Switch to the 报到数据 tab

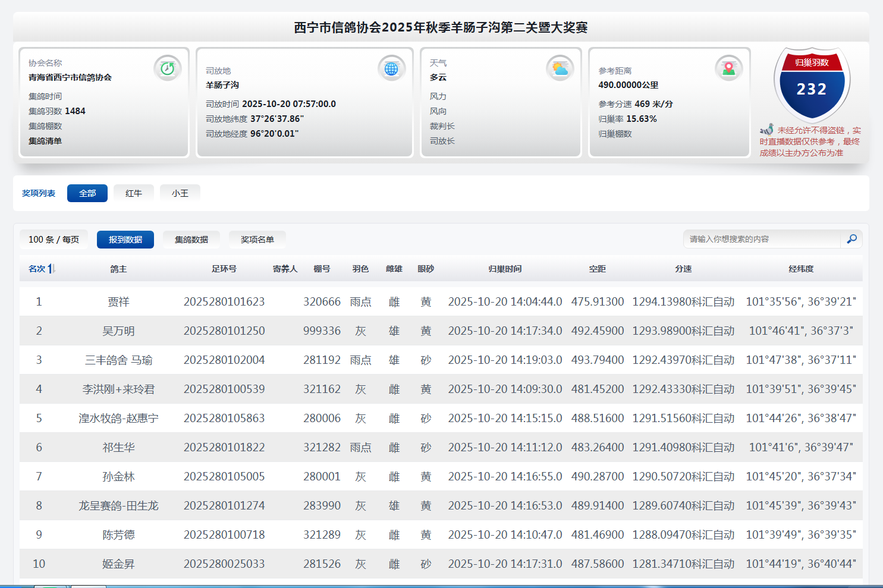pyautogui.click(x=125, y=240)
